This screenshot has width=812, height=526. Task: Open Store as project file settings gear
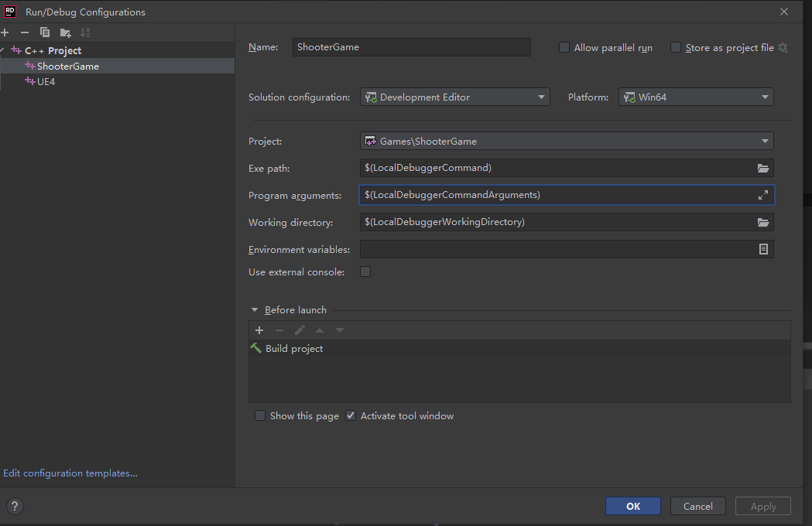tap(783, 48)
